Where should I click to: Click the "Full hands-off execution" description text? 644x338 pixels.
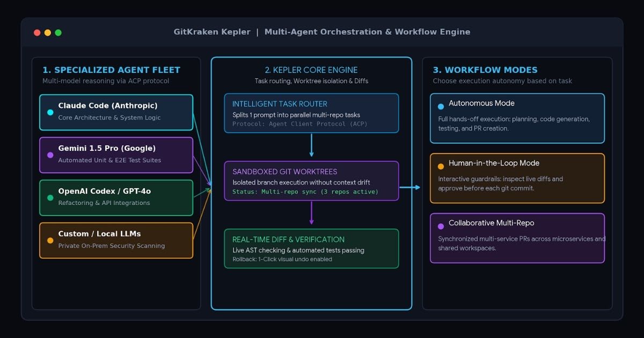[514, 124]
